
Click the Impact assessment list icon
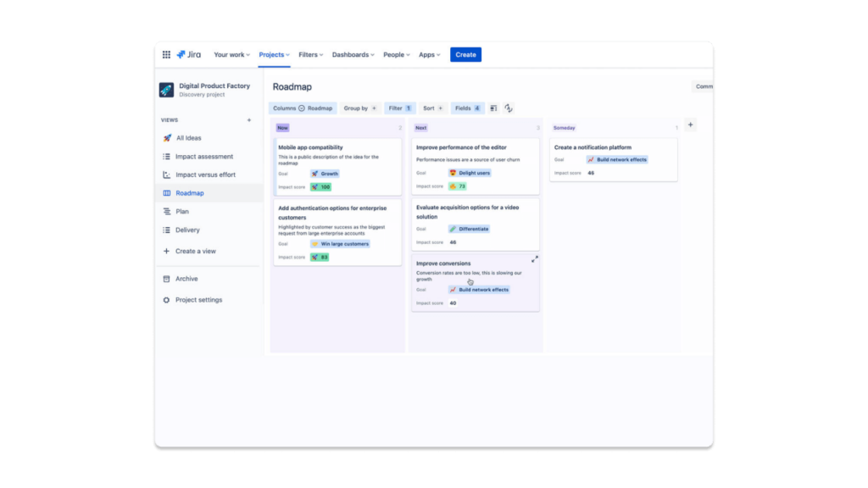click(166, 157)
